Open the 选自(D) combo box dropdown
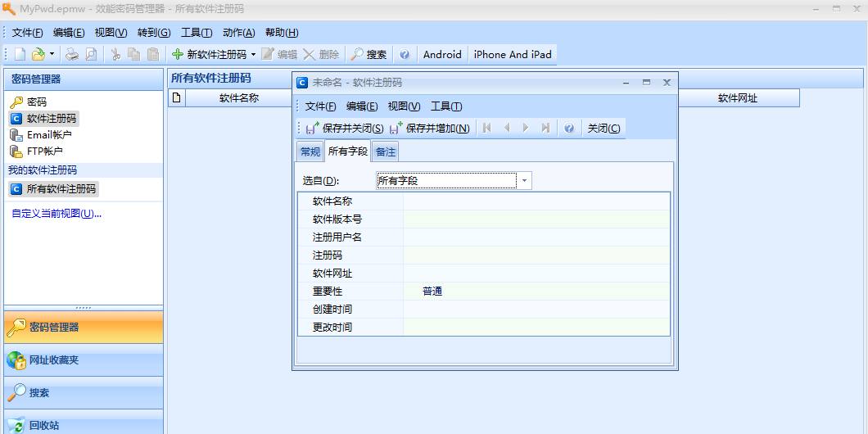This screenshot has width=868, height=434. [524, 180]
